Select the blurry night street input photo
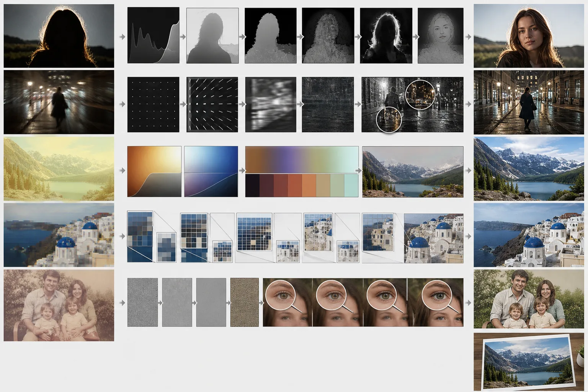588x392 pixels. pyautogui.click(x=59, y=102)
